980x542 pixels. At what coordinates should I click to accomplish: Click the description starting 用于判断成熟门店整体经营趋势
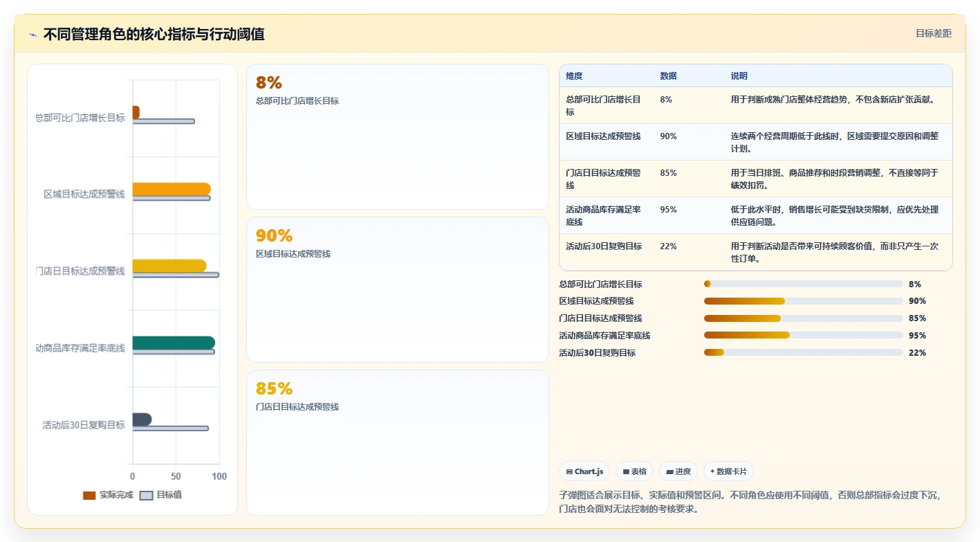tap(833, 100)
